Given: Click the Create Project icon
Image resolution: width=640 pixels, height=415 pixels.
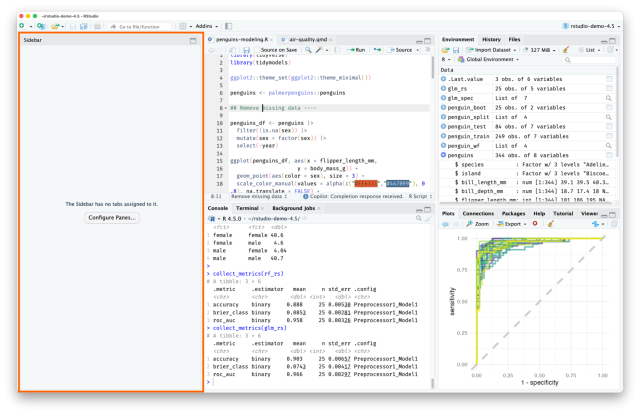Looking at the screenshot, I should (40, 26).
